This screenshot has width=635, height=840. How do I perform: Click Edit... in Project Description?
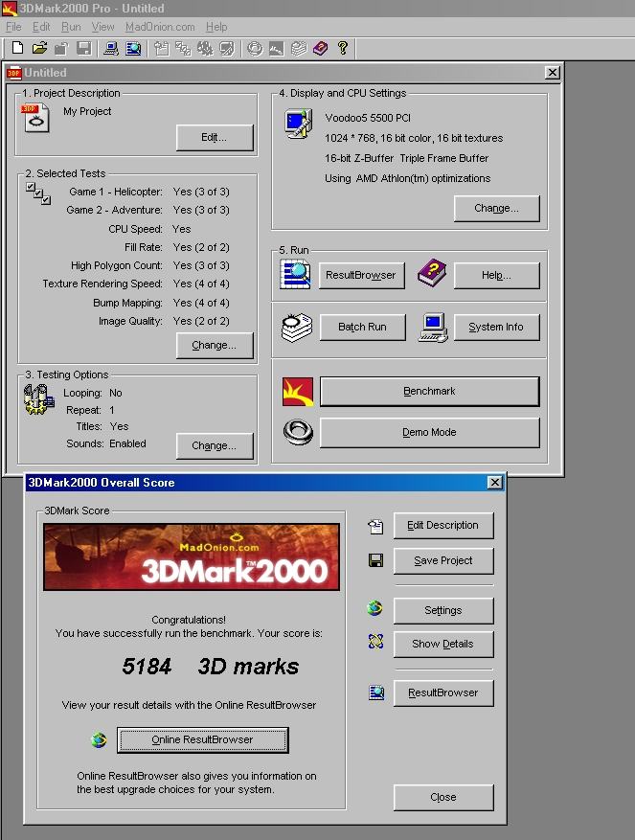tap(215, 138)
